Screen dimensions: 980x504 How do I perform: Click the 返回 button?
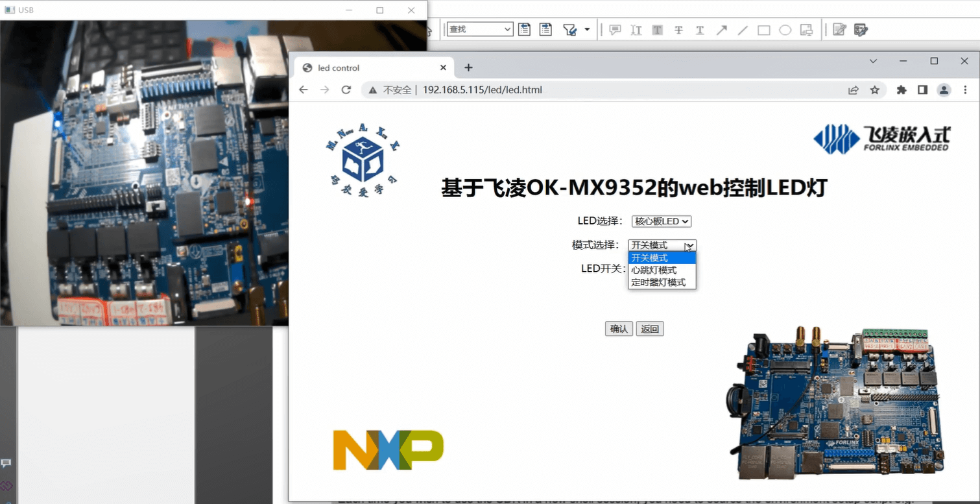[x=650, y=329]
